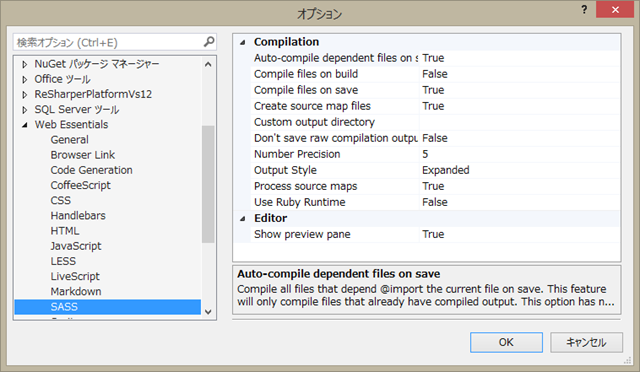
Task: Open the Browser Link options page
Action: click(x=83, y=155)
